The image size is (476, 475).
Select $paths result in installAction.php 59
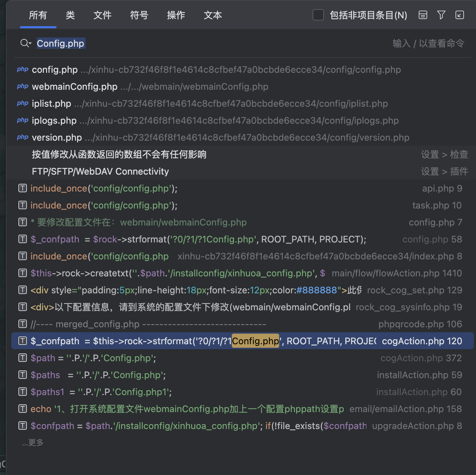point(243,375)
